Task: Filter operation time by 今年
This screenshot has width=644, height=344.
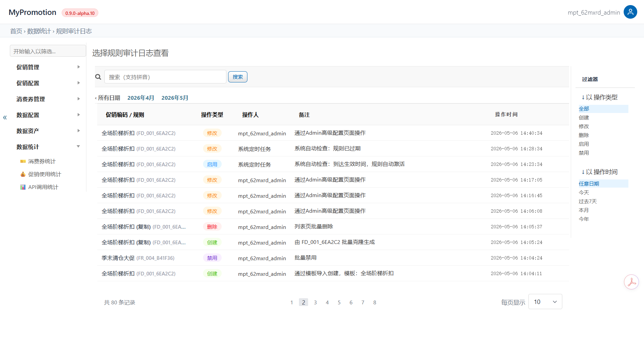Action: pyautogui.click(x=584, y=219)
